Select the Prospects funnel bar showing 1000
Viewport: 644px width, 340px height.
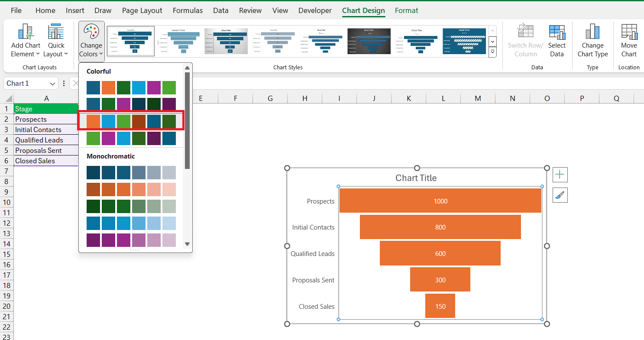(440, 201)
